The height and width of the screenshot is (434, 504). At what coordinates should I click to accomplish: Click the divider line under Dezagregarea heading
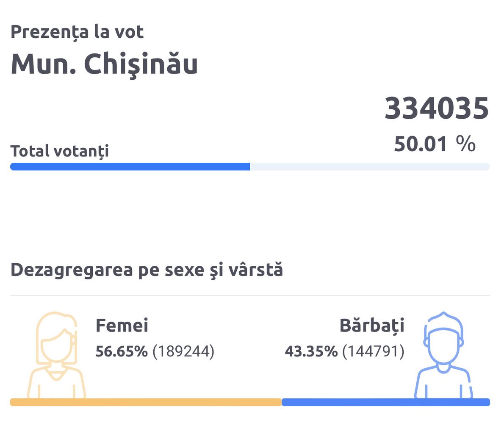[250, 295]
